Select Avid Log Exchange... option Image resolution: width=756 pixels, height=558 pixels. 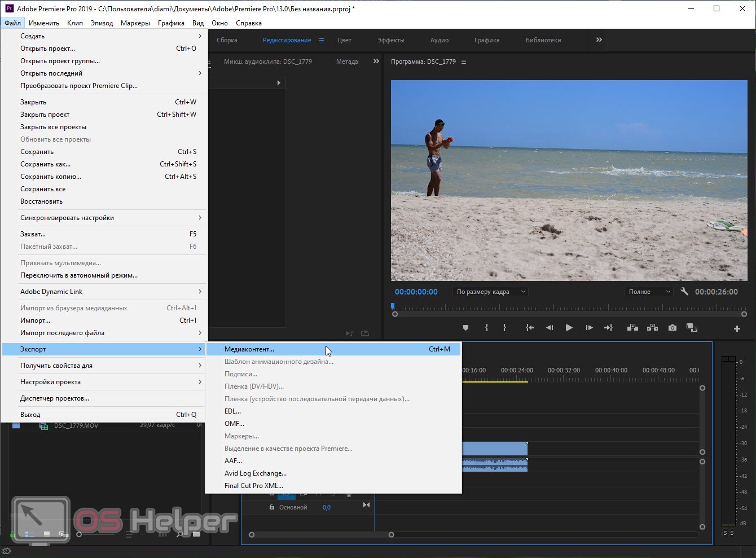point(334,473)
